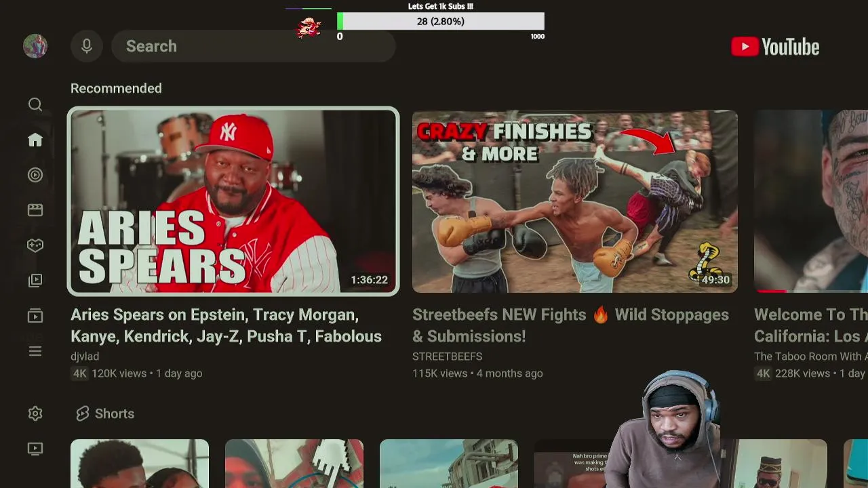Click the 4K badge under the djvlad video
The image size is (868, 488).
(x=79, y=373)
